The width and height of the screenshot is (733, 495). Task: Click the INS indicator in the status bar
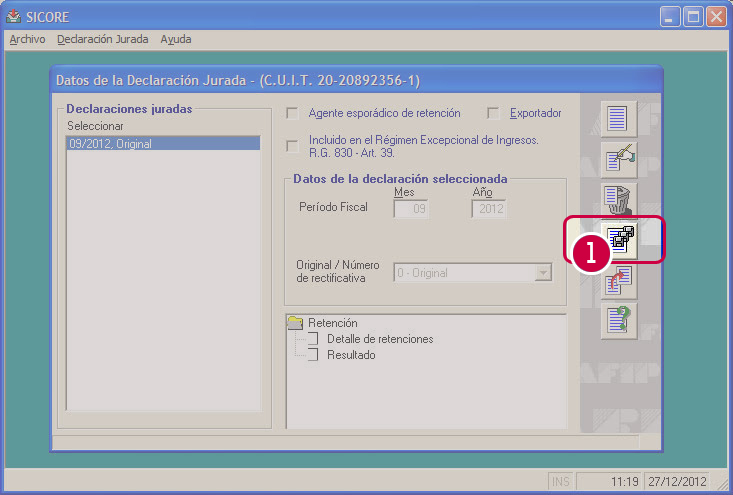561,481
